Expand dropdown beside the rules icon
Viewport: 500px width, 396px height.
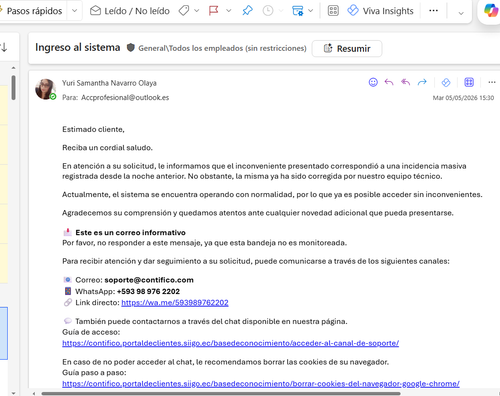pyautogui.click(x=311, y=11)
